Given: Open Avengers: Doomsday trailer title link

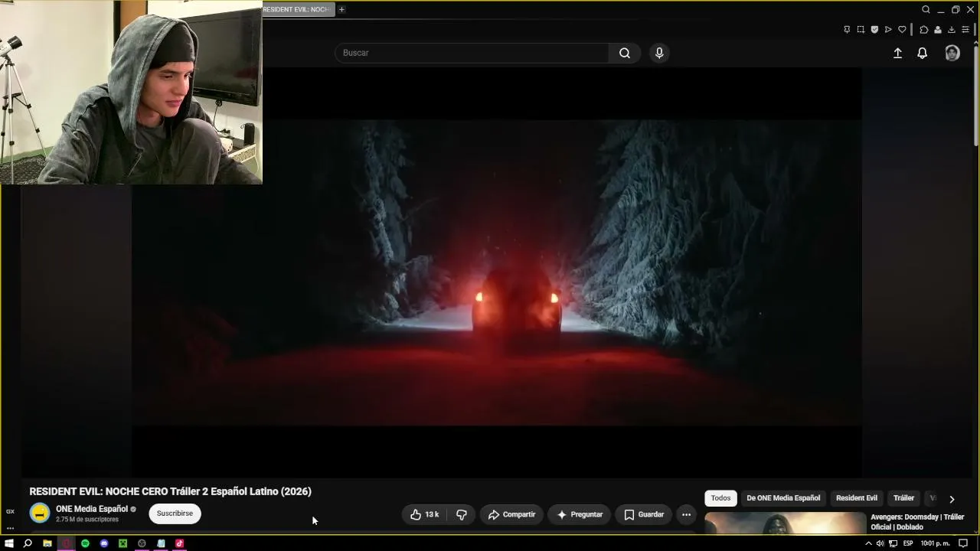Looking at the screenshot, I should (x=917, y=522).
